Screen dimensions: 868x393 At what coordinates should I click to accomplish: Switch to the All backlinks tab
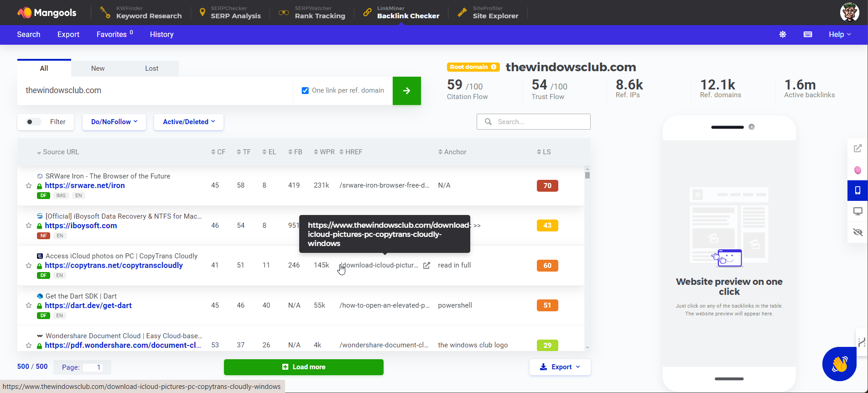coord(44,68)
